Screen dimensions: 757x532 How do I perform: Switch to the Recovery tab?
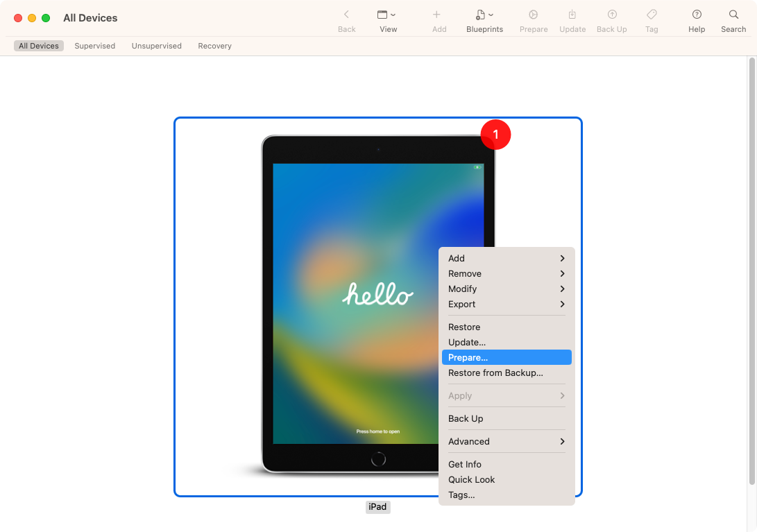[x=214, y=45]
